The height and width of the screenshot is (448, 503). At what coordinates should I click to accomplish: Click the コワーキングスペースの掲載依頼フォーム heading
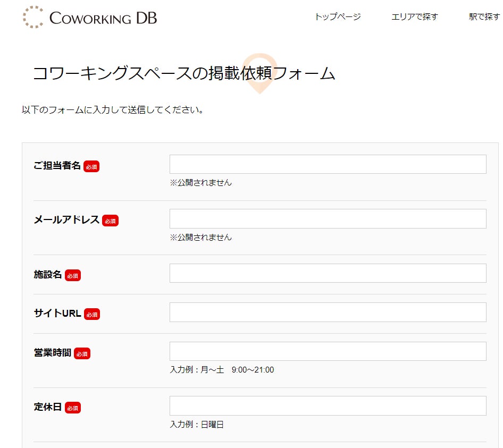(184, 73)
